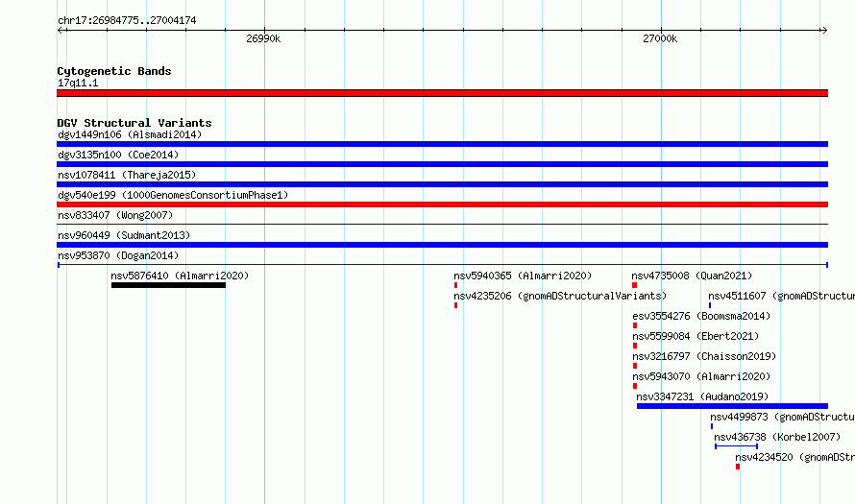Click the red bar under dgv540e199

[x=442, y=204]
